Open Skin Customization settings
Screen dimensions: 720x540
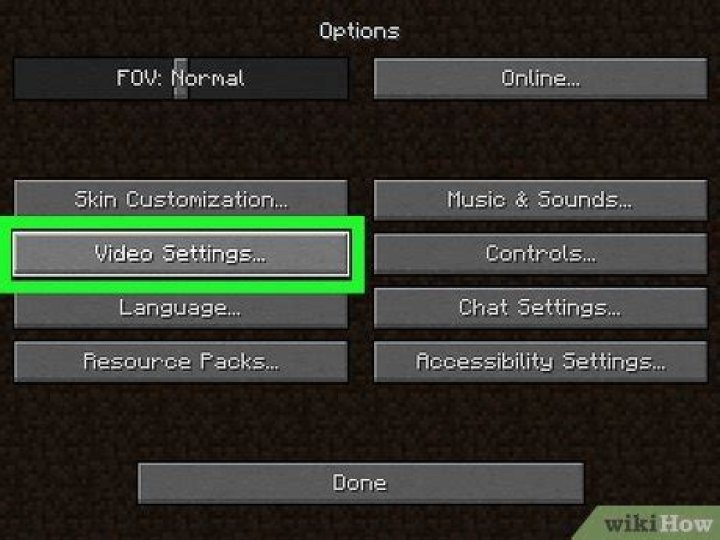pyautogui.click(x=181, y=199)
